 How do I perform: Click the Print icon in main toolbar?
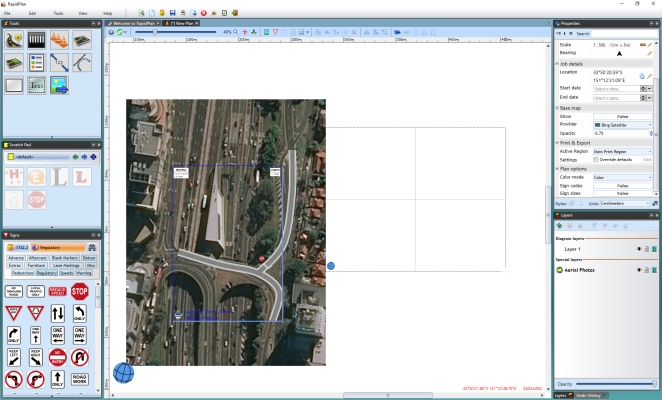tap(183, 13)
